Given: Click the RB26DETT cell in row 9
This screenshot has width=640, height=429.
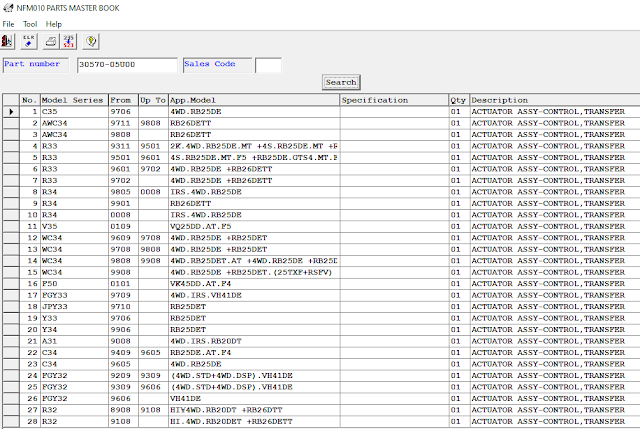Looking at the screenshot, I should point(254,203).
